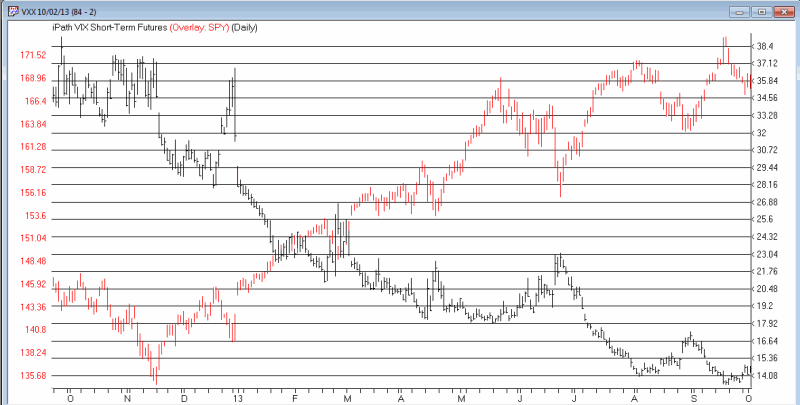Click the 16.64 right axis value

(x=767, y=341)
